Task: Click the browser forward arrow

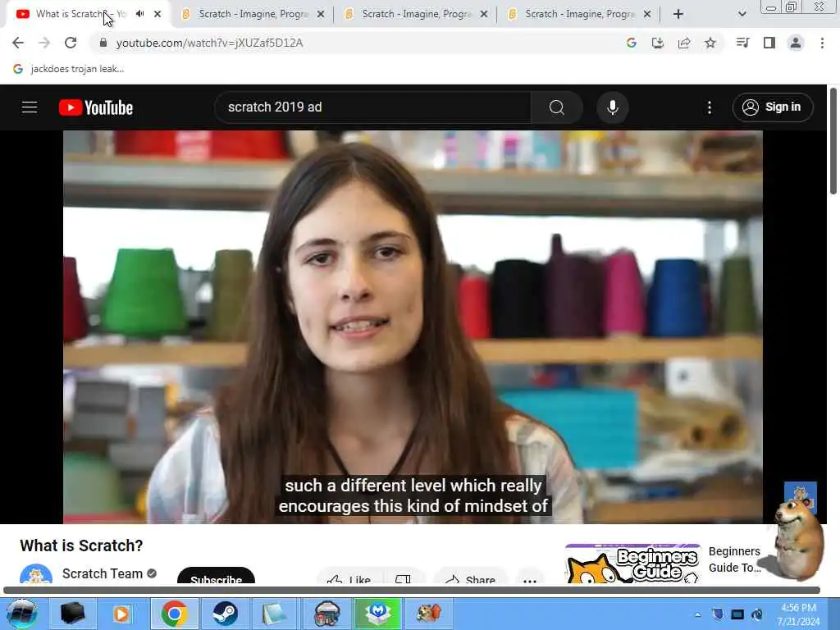Action: 44,43
